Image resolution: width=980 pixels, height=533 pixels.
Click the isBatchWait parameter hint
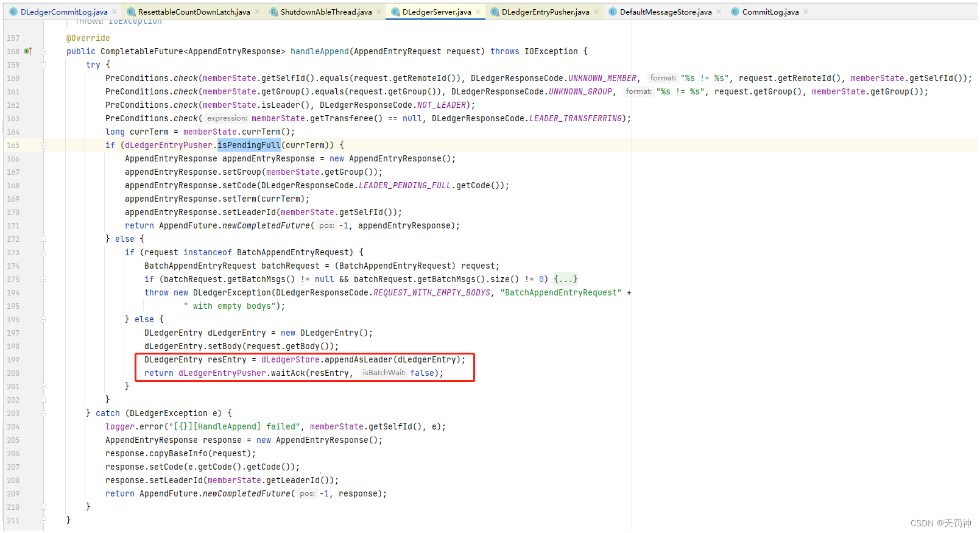point(384,373)
